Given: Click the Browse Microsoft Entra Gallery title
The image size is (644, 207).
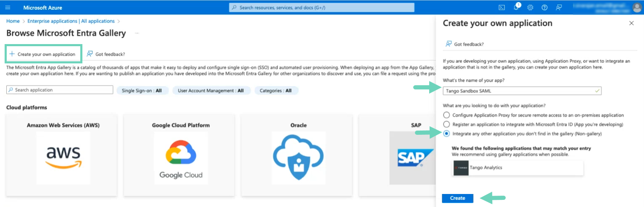Looking at the screenshot, I should click(66, 33).
